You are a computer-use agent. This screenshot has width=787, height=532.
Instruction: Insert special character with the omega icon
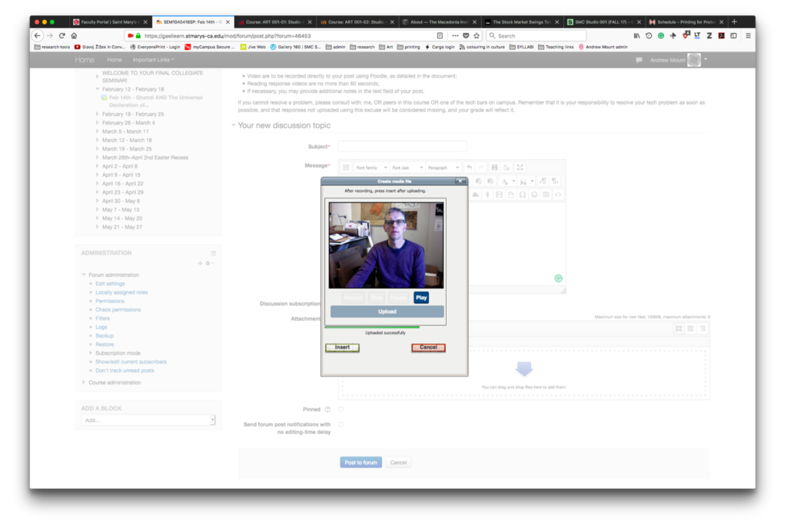(x=523, y=195)
